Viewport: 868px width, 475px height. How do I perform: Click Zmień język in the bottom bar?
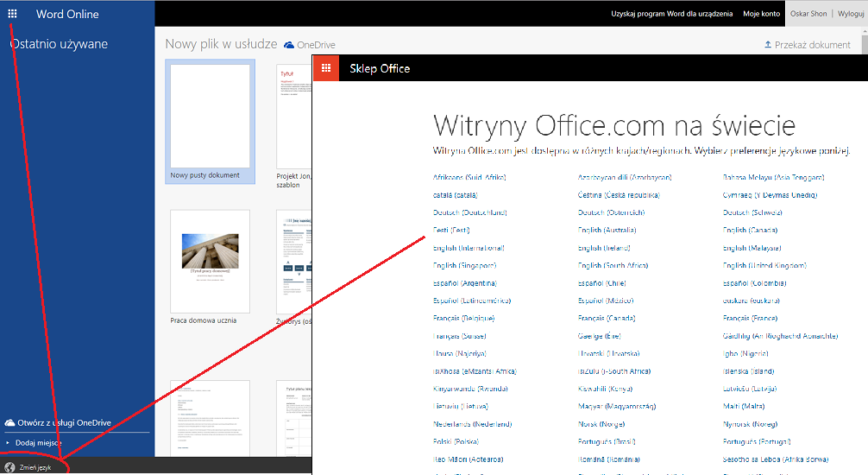pos(35,468)
